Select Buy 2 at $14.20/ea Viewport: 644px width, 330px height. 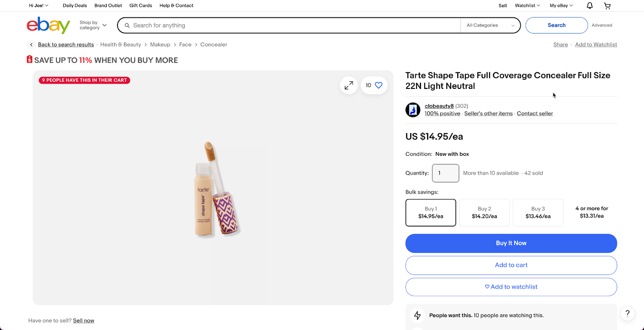click(x=484, y=212)
